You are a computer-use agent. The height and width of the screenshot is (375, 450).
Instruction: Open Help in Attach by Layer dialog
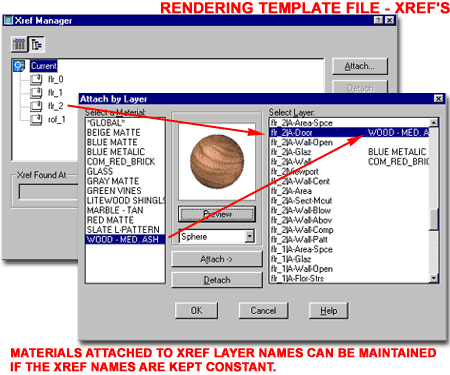[x=329, y=310]
